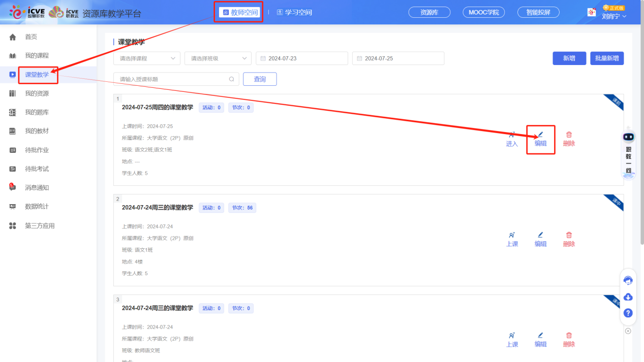Start 上课 for the second class entry
The image size is (644, 362).
pyautogui.click(x=512, y=239)
